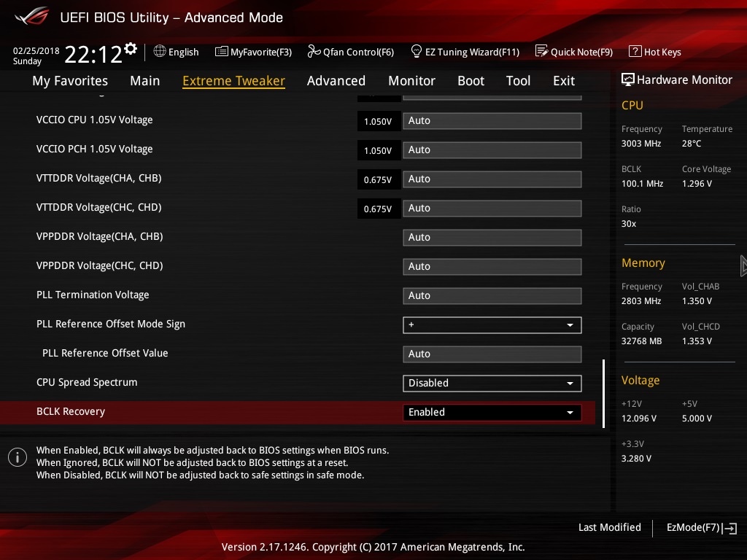
Task: Click the Hardware Monitor screen icon
Action: 627,79
